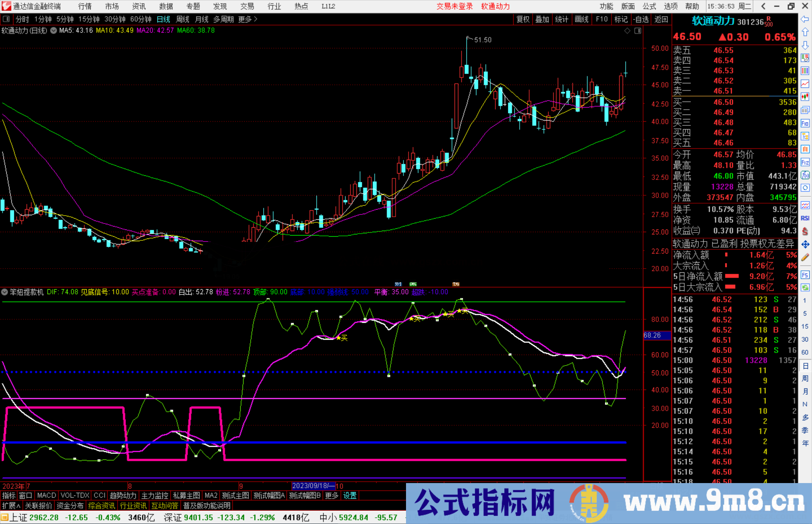Click the 返回 button in chart toolbar

click(x=661, y=19)
